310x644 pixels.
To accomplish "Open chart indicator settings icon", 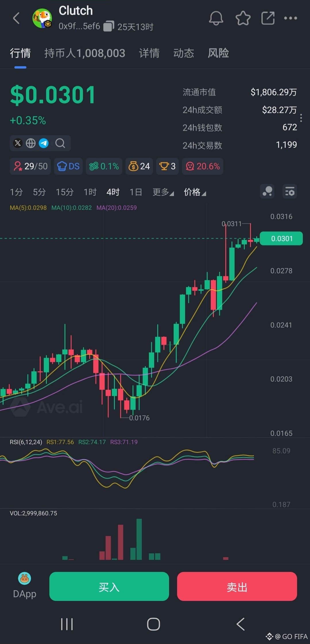I will tap(290, 192).
